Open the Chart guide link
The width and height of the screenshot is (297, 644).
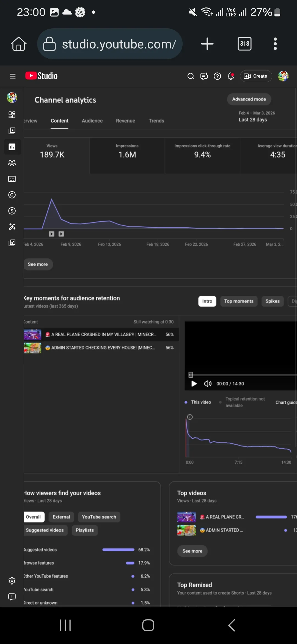click(x=286, y=402)
